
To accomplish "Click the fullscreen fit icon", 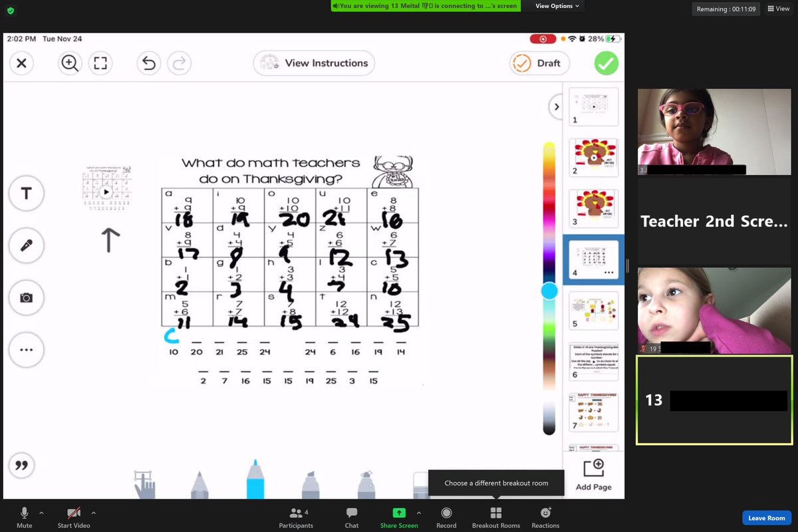I will point(100,63).
